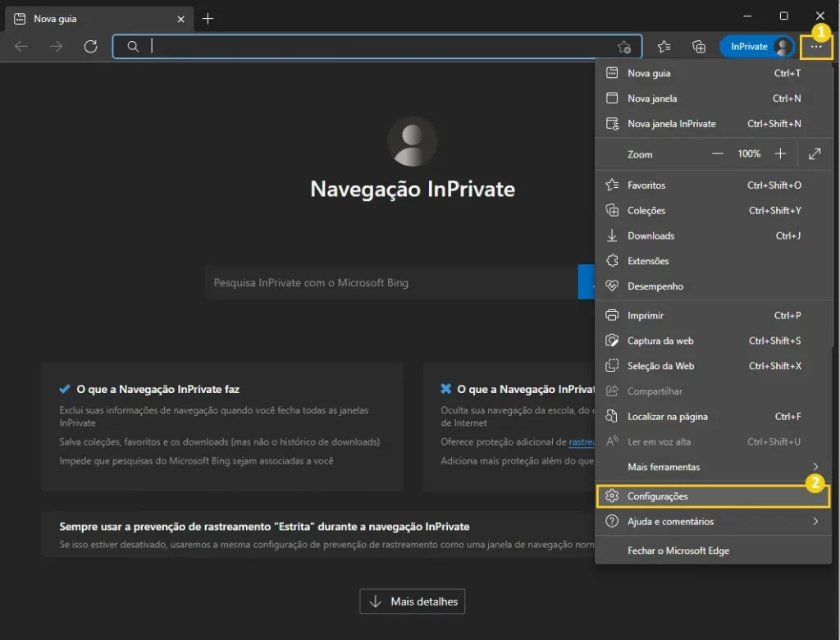Click the InPrivate avatar image on the page
Viewport: 840px width, 640px height.
pyautogui.click(x=412, y=141)
